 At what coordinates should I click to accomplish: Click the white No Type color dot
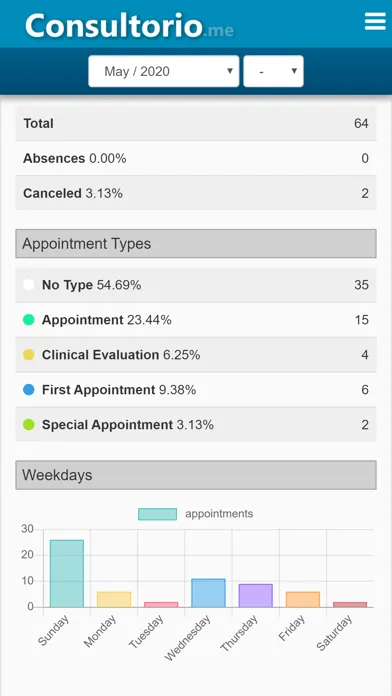(28, 285)
